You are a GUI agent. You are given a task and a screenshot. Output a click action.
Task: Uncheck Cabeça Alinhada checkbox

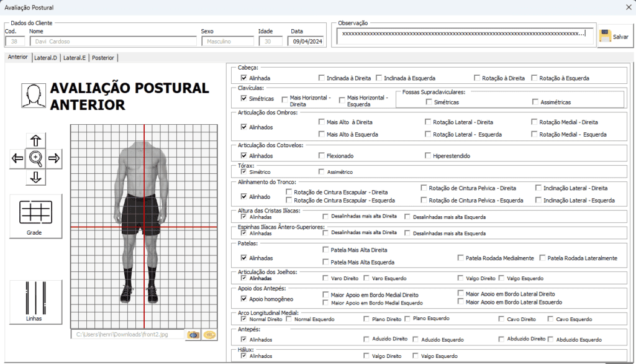[243, 78]
